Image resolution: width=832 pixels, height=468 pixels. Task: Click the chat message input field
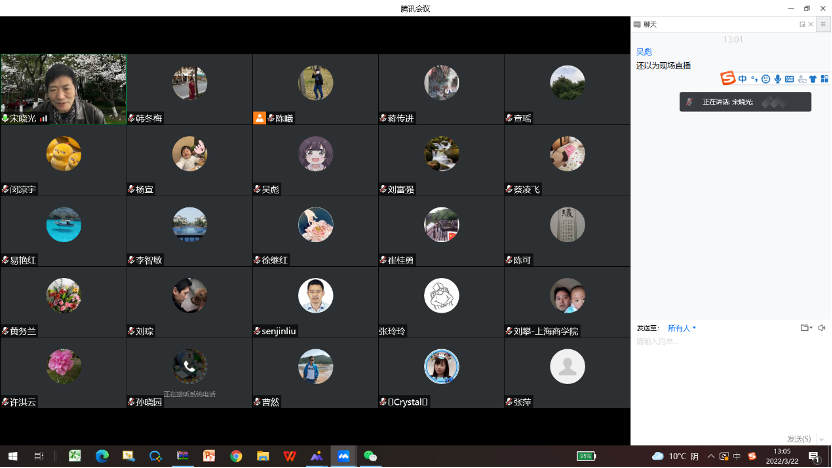pos(730,380)
